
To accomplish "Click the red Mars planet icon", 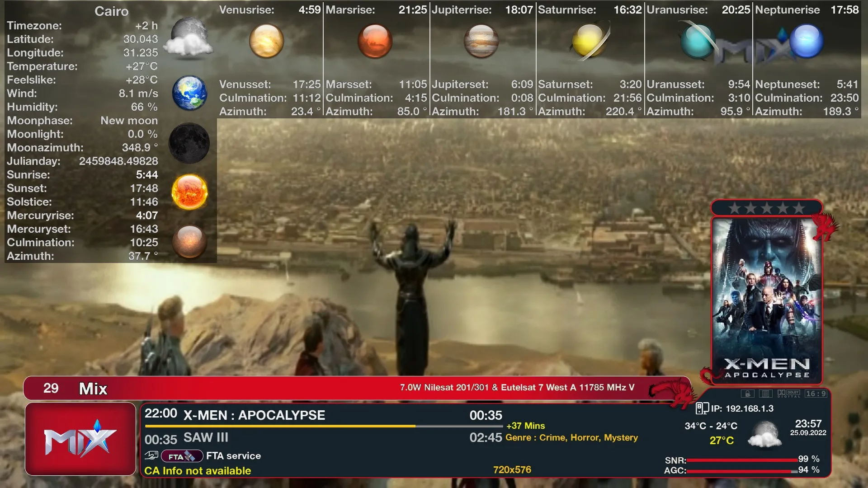I will (x=375, y=41).
